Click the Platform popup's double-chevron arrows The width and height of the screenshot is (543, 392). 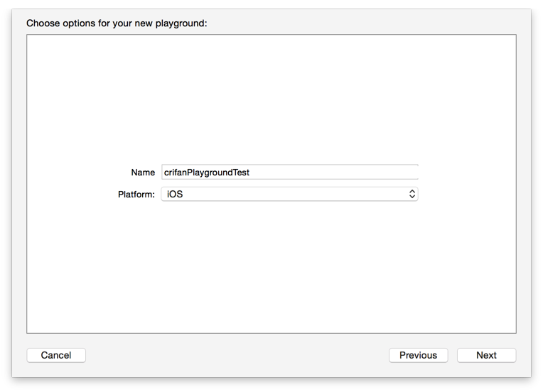coord(412,194)
